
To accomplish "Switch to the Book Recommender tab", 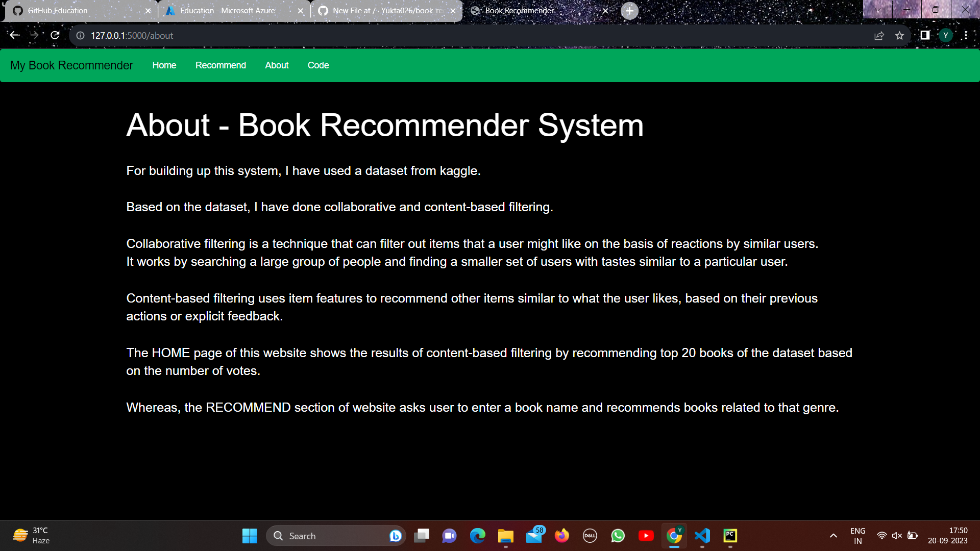I will click(x=519, y=10).
